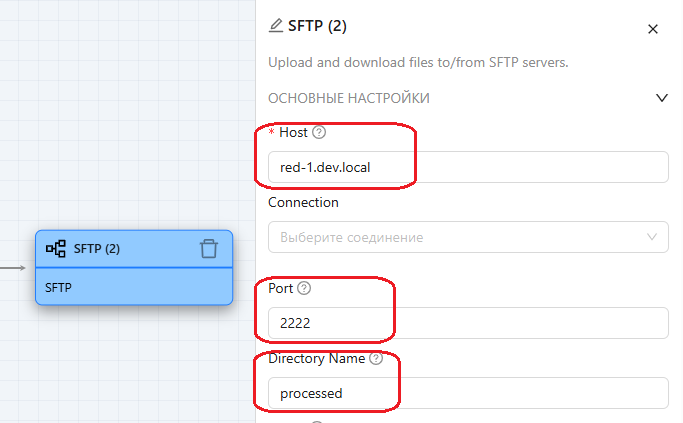Click the Connection dropdown arrow
The image size is (683, 423).
point(652,237)
